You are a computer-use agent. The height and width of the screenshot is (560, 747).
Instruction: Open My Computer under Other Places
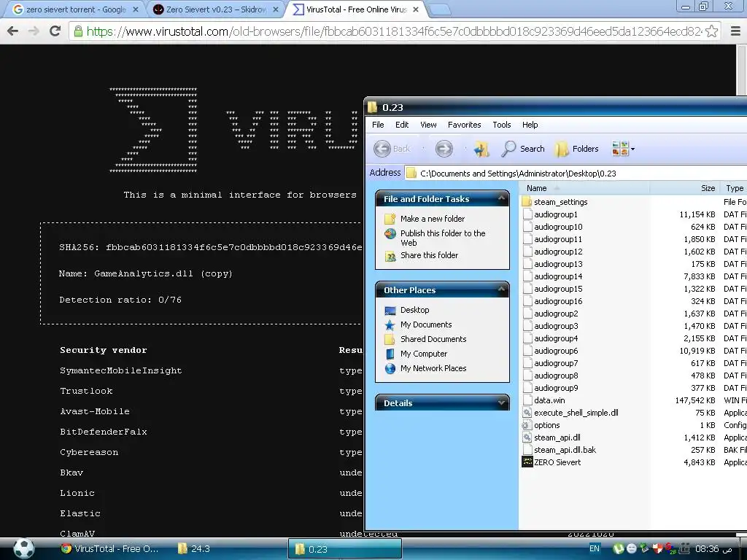click(424, 354)
